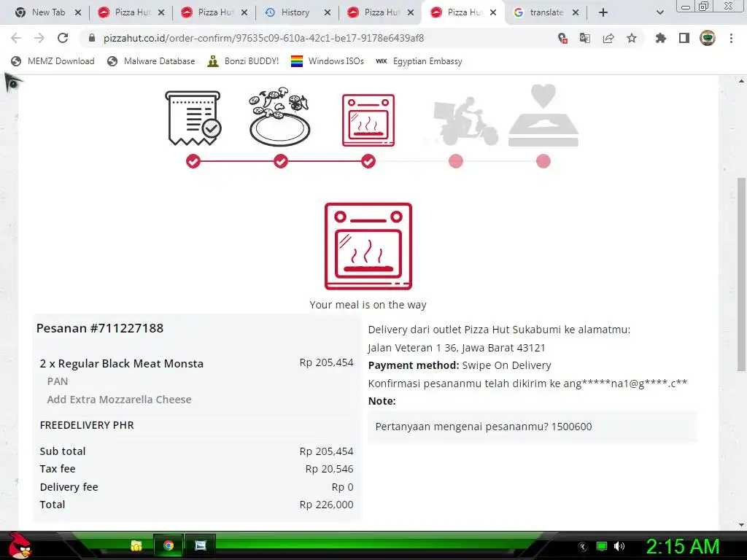Viewport: 747px width, 560px height.
Task: Click the fourth pending progress dot
Action: [x=456, y=161]
